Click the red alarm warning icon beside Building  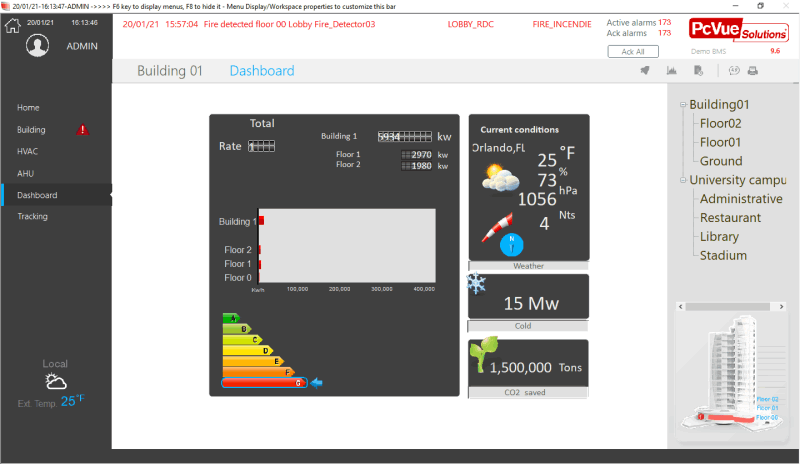82,130
